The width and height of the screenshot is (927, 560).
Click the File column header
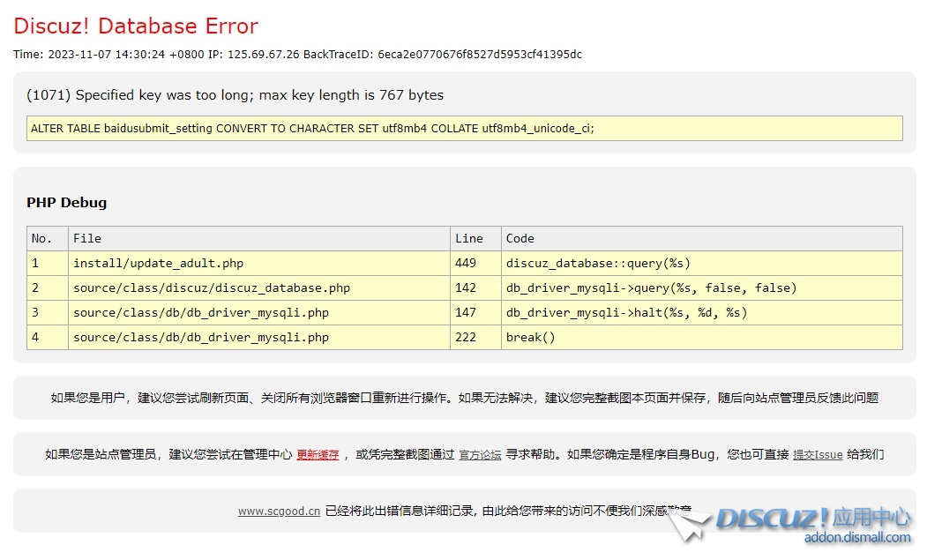tap(259, 238)
